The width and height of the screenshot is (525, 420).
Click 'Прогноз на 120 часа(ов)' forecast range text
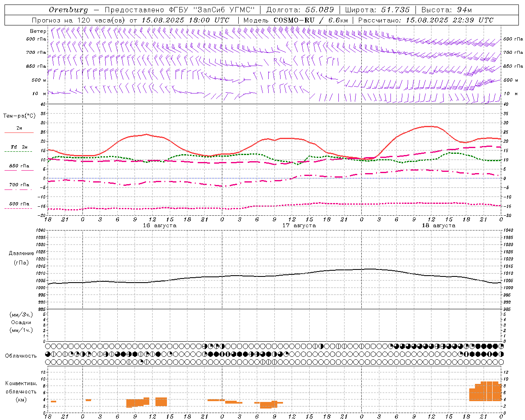coord(78,20)
